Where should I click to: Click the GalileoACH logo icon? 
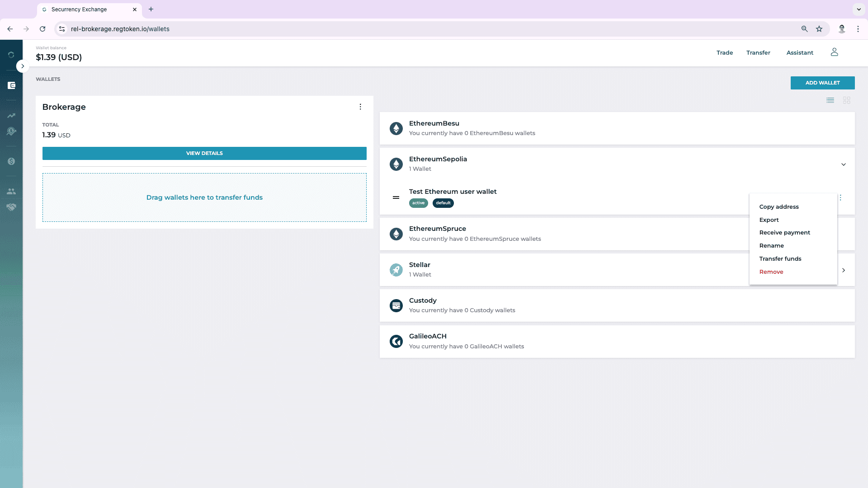[x=396, y=341]
